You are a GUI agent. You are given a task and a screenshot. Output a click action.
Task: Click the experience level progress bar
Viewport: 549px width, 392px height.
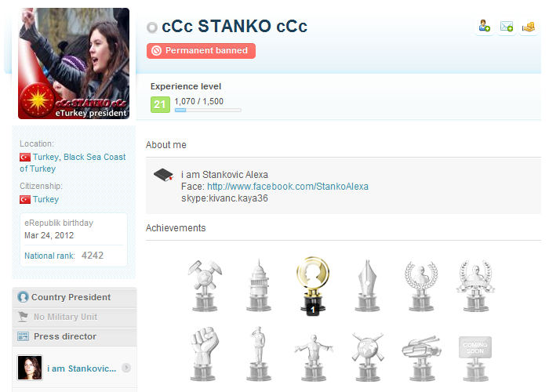(x=208, y=111)
